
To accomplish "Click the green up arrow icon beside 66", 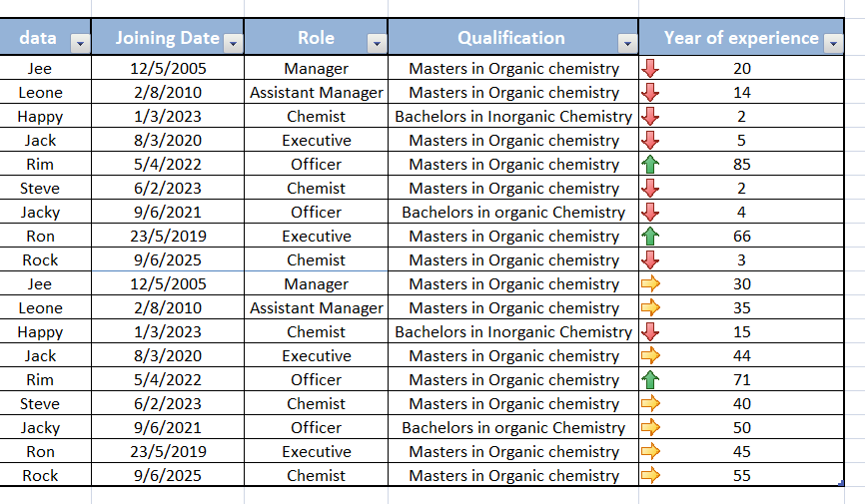I will click(x=650, y=236).
